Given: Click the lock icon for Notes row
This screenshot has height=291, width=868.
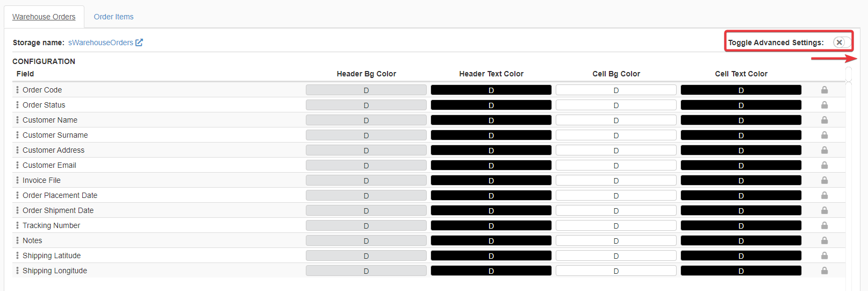Looking at the screenshot, I should [x=824, y=240].
